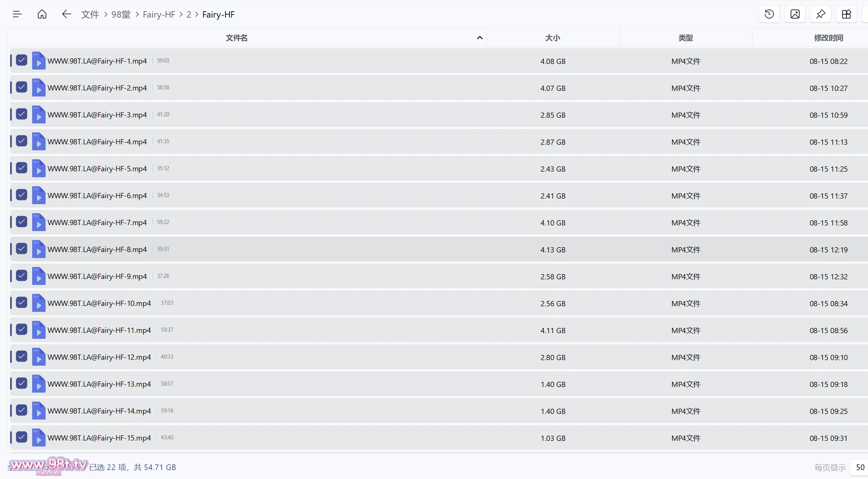This screenshot has height=479, width=868.
Task: Sort by the 类型 column header
Action: (x=686, y=38)
